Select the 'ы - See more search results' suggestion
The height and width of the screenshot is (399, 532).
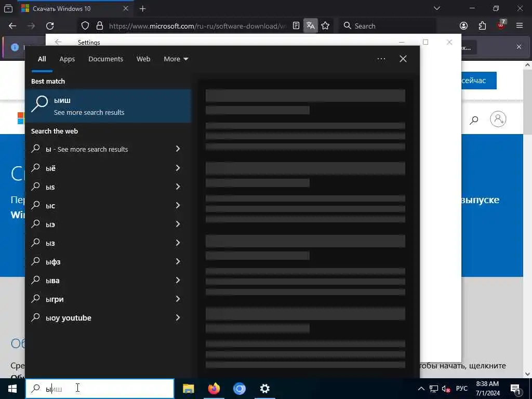coord(108,149)
